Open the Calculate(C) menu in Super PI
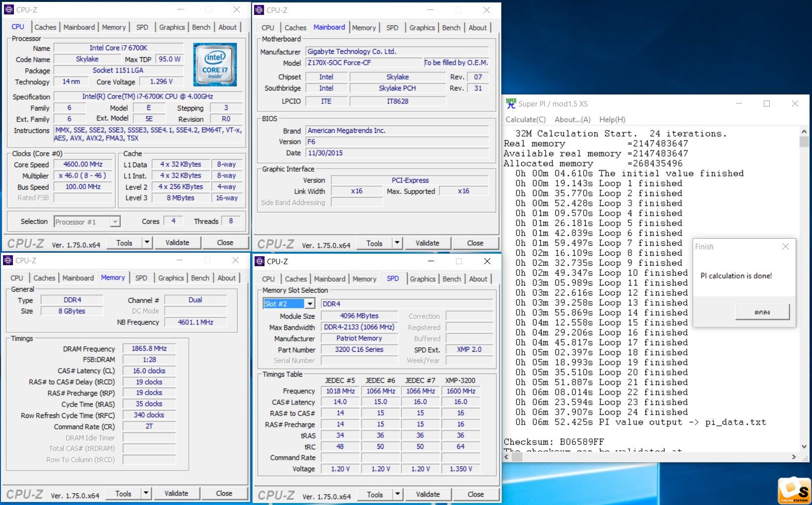Image resolution: width=812 pixels, height=505 pixels. click(526, 119)
